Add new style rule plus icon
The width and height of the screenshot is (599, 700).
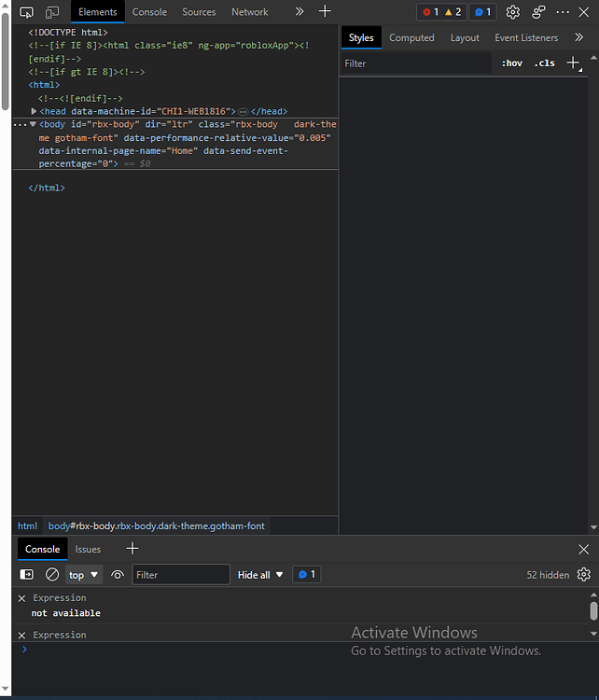(x=574, y=63)
